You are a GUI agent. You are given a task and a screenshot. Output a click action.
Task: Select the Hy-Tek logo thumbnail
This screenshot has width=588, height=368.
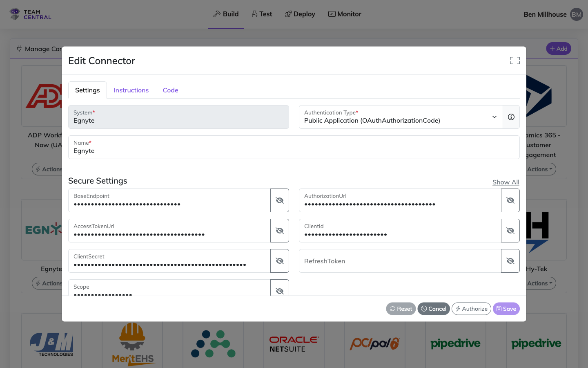(x=538, y=231)
